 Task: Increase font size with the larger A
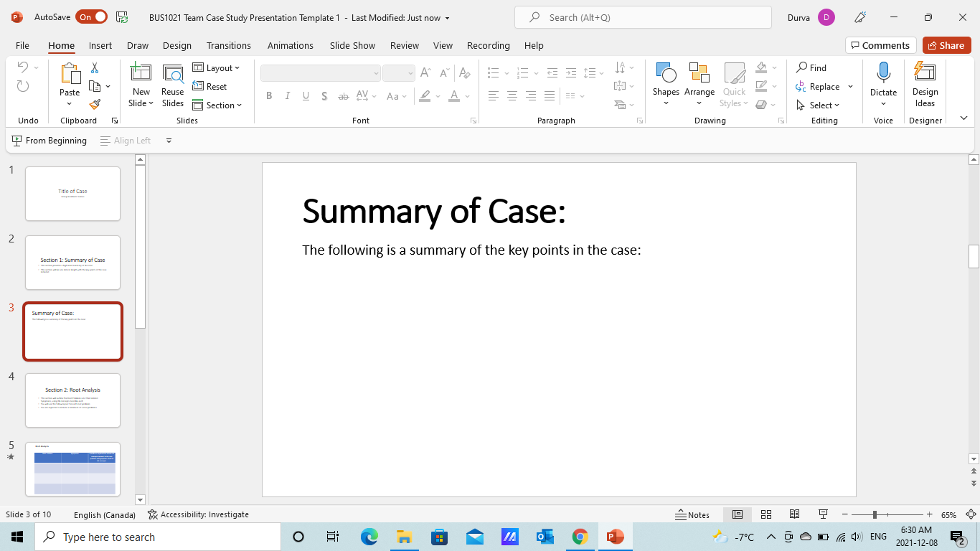(x=425, y=73)
